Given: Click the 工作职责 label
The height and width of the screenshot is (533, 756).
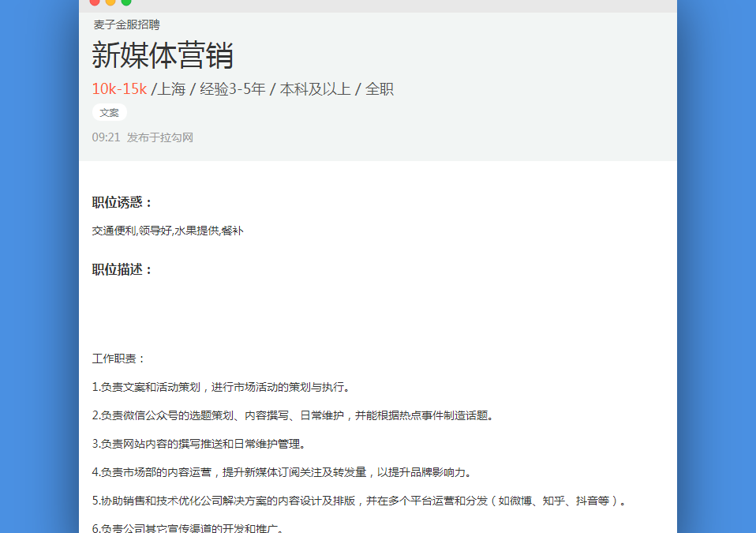Looking at the screenshot, I should pos(118,358).
